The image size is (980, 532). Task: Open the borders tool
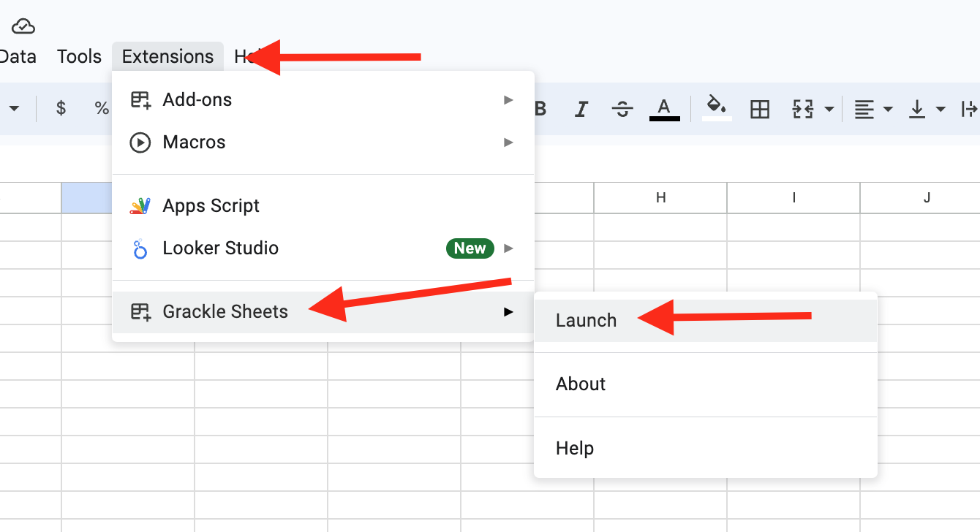760,109
